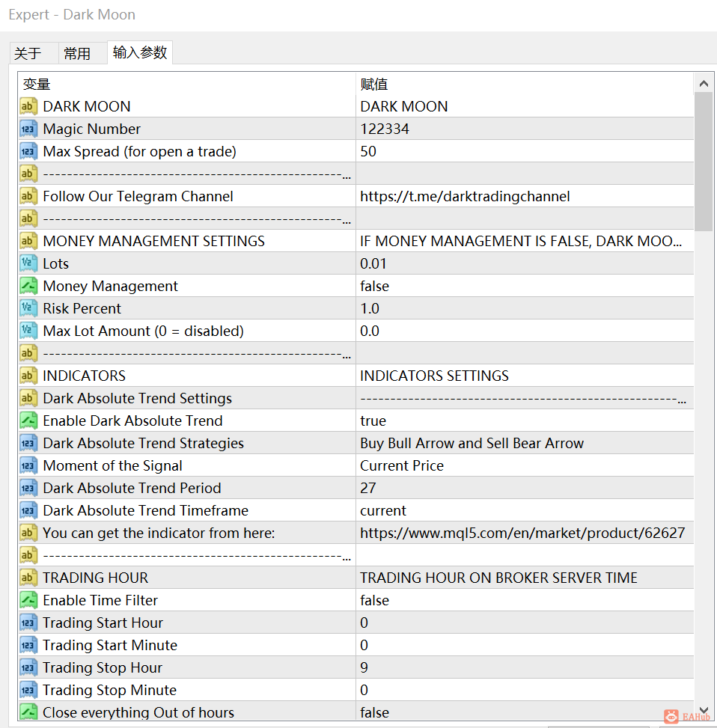Click the 变量 column header
Screen dimensions: 717x728
(186, 84)
